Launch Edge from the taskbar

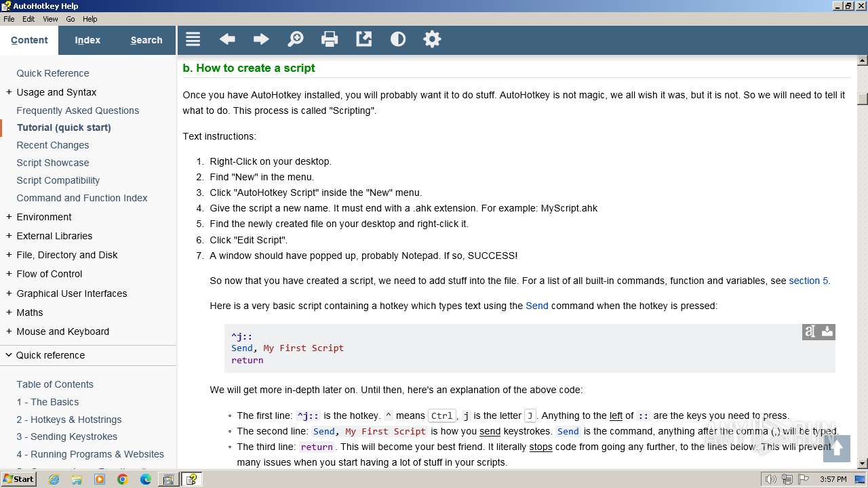[146, 479]
